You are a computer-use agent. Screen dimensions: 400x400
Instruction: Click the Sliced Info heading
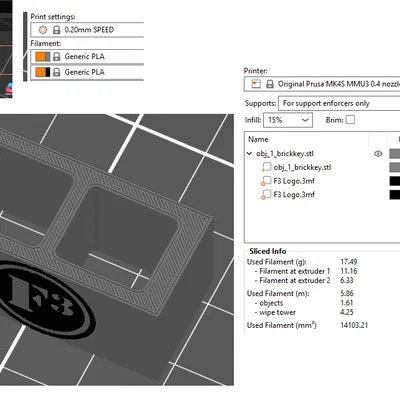268,251
